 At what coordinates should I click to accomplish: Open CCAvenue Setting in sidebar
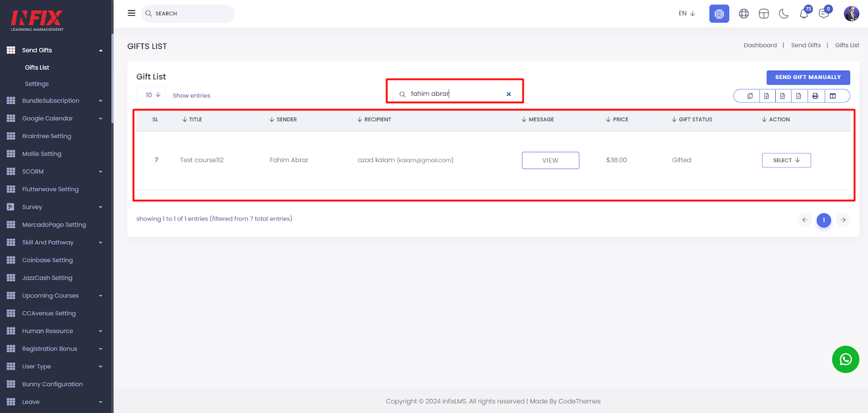pyautogui.click(x=49, y=313)
